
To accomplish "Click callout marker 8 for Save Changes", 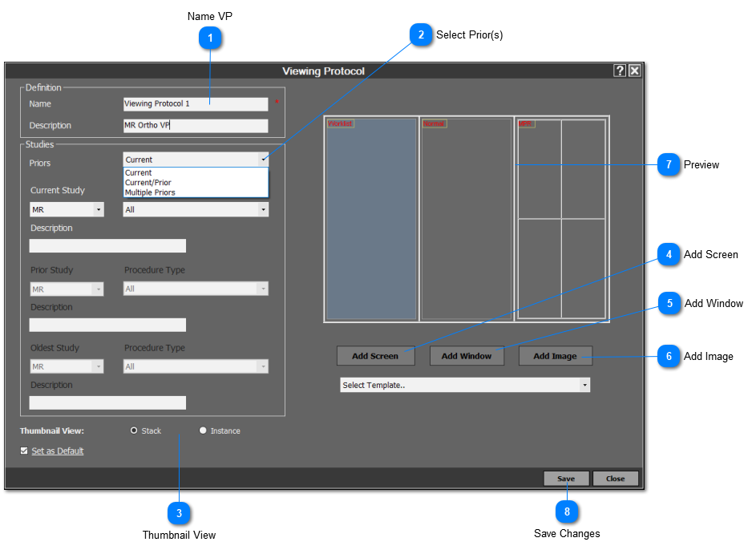I will (567, 511).
